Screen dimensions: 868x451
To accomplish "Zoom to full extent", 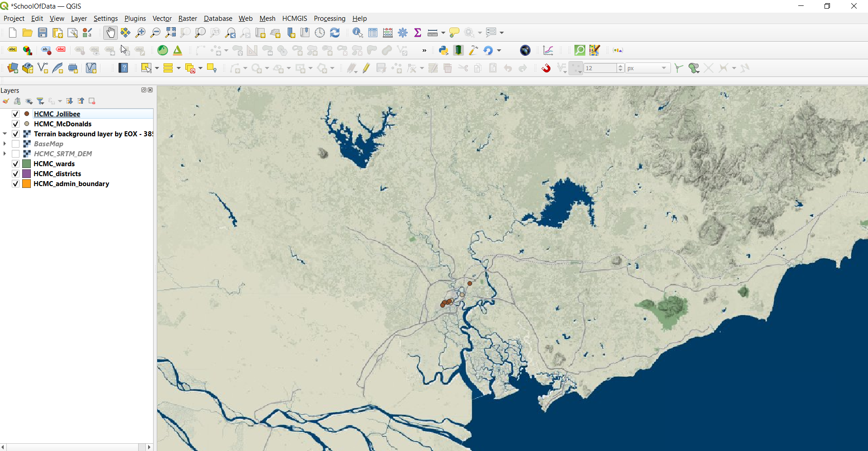I will point(170,33).
